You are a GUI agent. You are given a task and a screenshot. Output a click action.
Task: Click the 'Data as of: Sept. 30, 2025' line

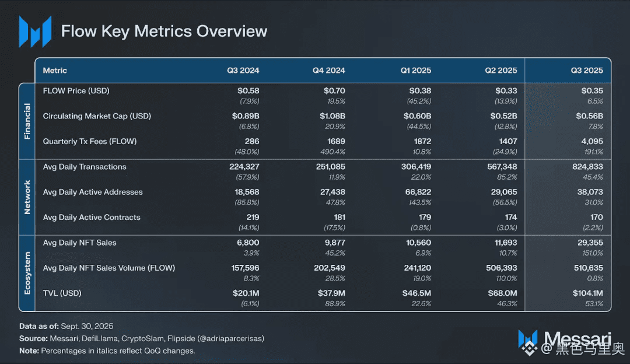pyautogui.click(x=66, y=326)
